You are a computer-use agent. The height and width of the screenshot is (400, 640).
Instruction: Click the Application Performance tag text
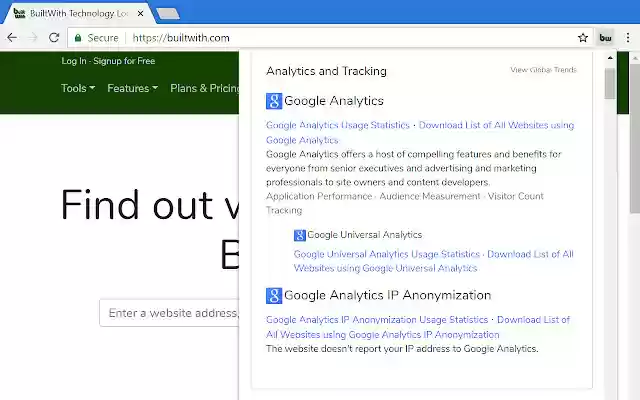(319, 196)
